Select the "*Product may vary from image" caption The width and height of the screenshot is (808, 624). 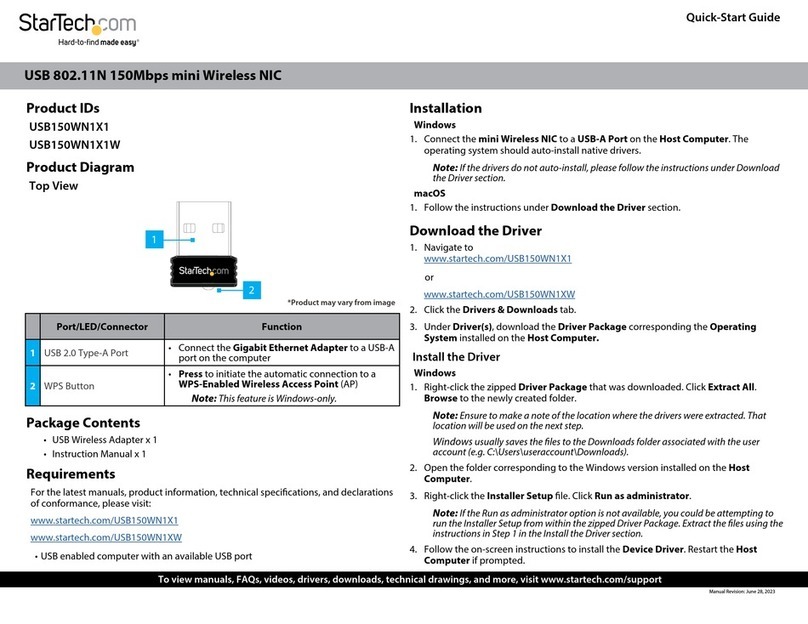341,302
